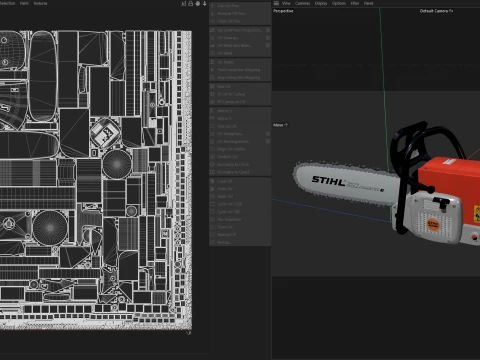Click the down-arrow icon in UV editor header
Viewport: 480px width, 360px height.
click(205, 3)
